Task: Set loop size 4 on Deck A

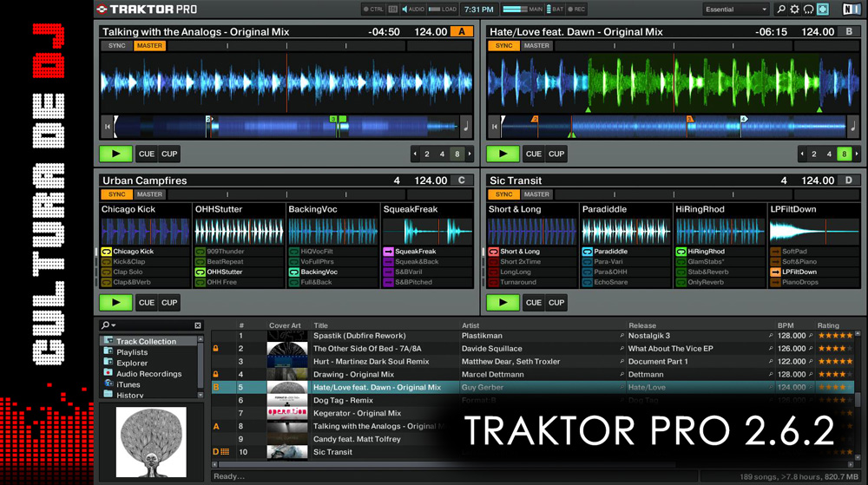Action: pyautogui.click(x=442, y=154)
